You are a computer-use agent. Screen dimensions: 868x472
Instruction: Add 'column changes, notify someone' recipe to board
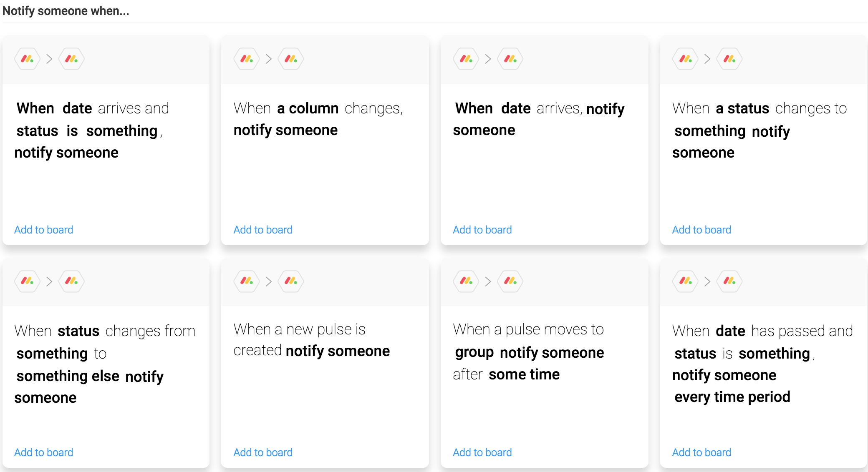pyautogui.click(x=263, y=230)
